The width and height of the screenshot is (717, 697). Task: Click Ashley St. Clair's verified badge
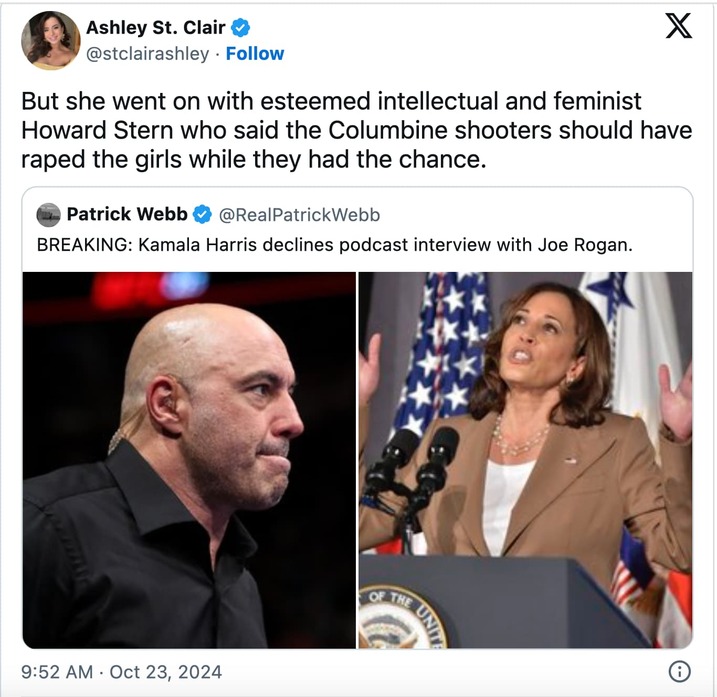click(x=241, y=28)
